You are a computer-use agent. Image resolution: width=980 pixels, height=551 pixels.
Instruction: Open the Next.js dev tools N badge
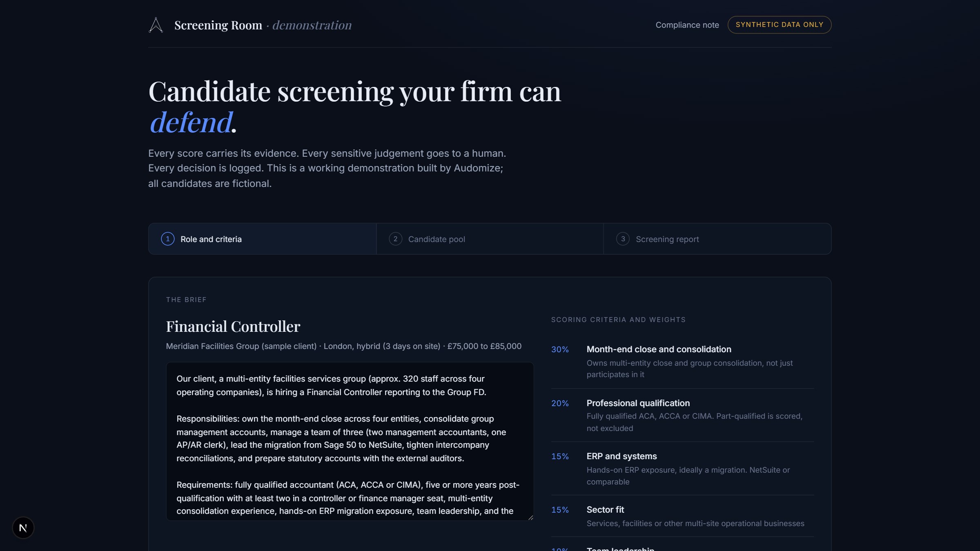click(23, 528)
